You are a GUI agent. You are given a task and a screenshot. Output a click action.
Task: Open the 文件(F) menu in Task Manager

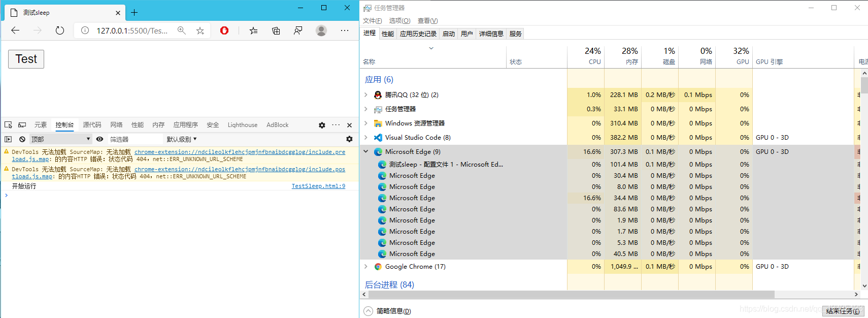(372, 21)
